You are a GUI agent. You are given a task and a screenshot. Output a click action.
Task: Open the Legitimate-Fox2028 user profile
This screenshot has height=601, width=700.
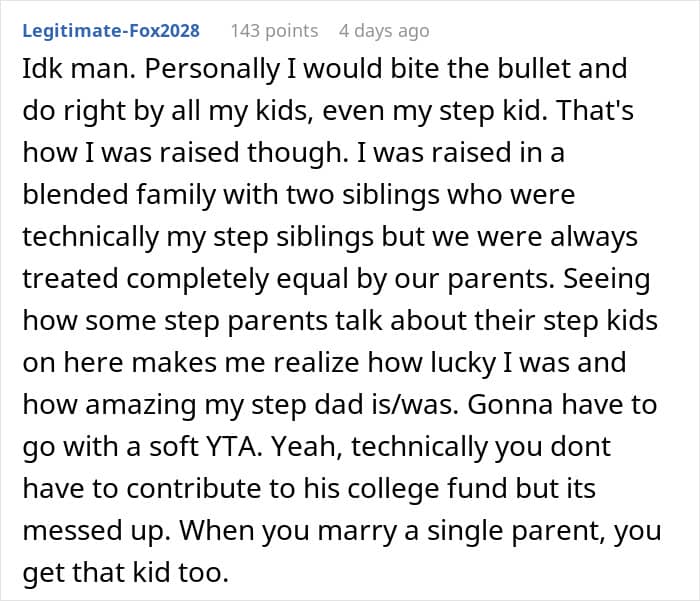click(x=111, y=31)
